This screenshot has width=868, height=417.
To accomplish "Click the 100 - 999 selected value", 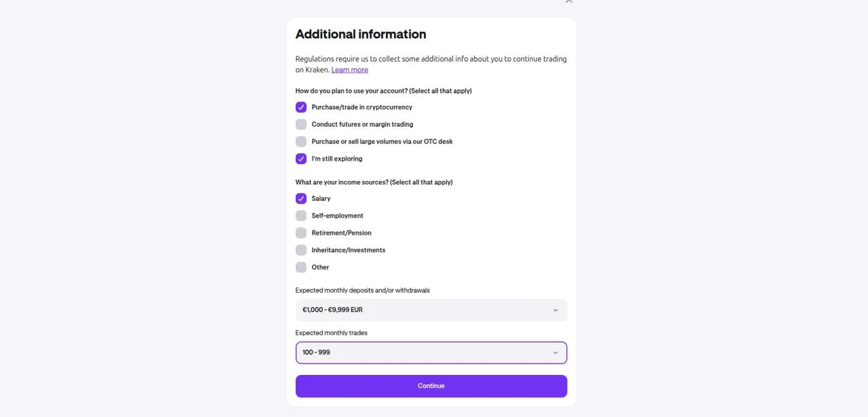I will point(316,353).
